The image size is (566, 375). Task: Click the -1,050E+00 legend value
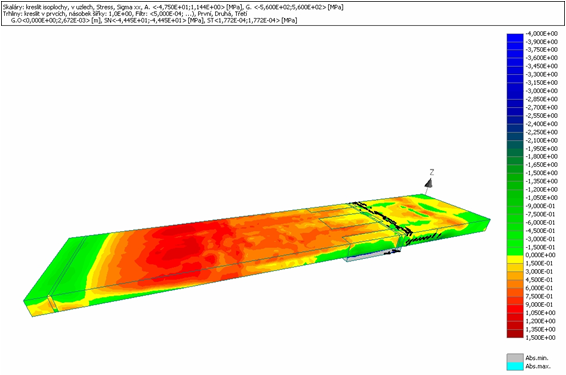541,198
